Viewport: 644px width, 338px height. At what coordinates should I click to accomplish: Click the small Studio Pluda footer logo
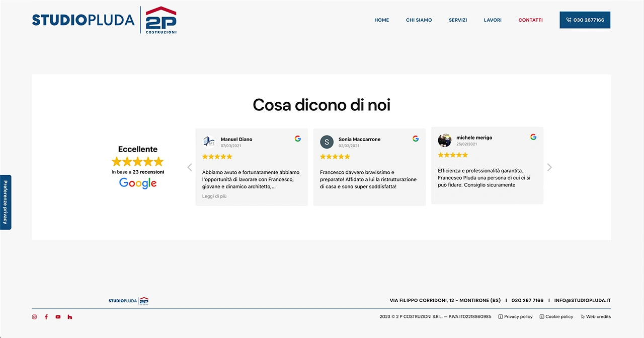[x=128, y=301]
